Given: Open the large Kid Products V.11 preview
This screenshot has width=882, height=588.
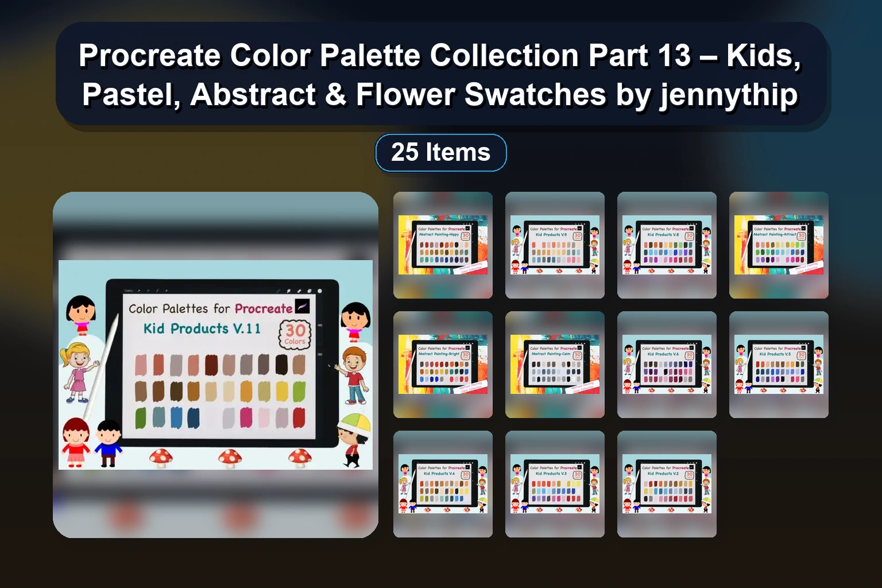Looking at the screenshot, I should coord(215,365).
